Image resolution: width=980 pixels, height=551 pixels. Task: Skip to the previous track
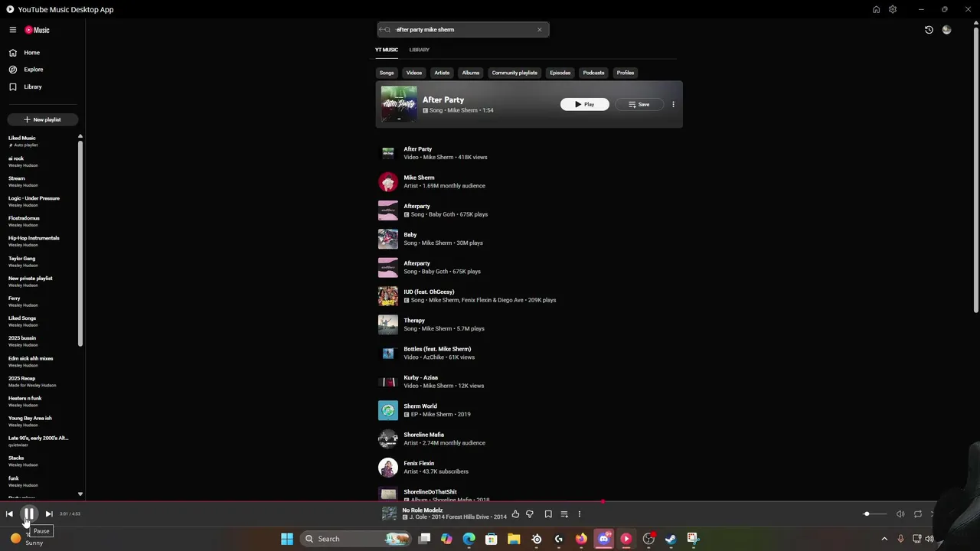(x=9, y=514)
